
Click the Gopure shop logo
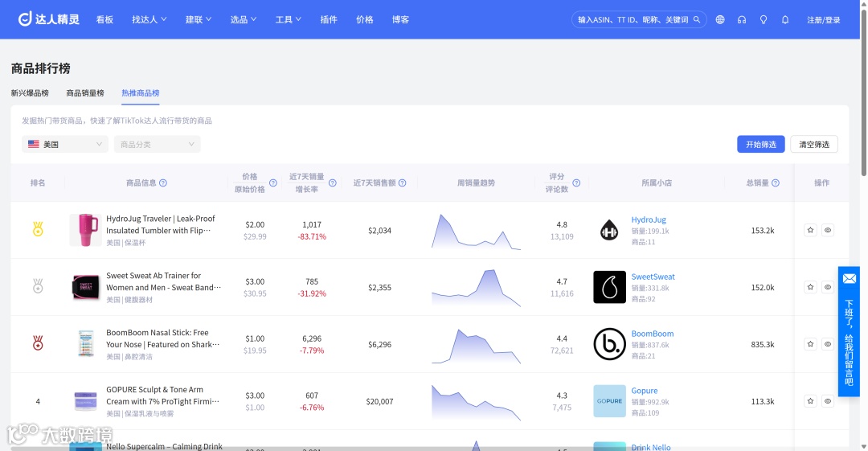click(609, 401)
